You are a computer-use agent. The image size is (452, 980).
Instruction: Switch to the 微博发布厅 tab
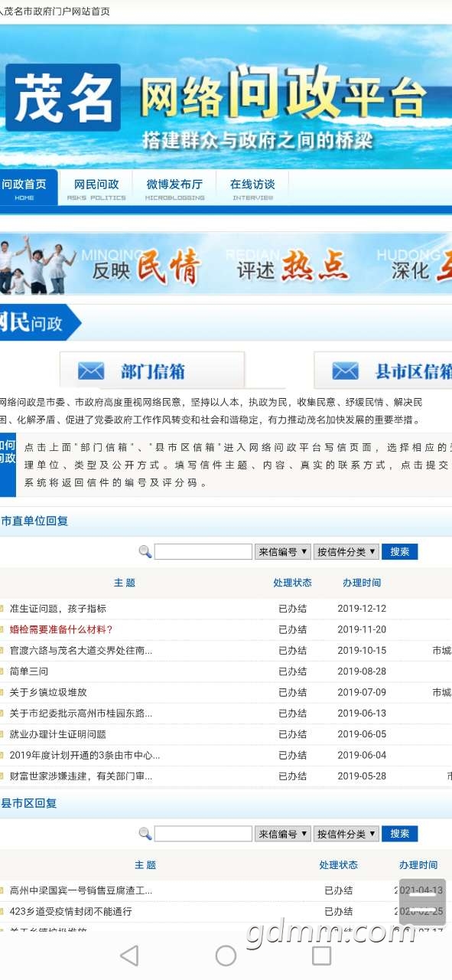pyautogui.click(x=175, y=188)
